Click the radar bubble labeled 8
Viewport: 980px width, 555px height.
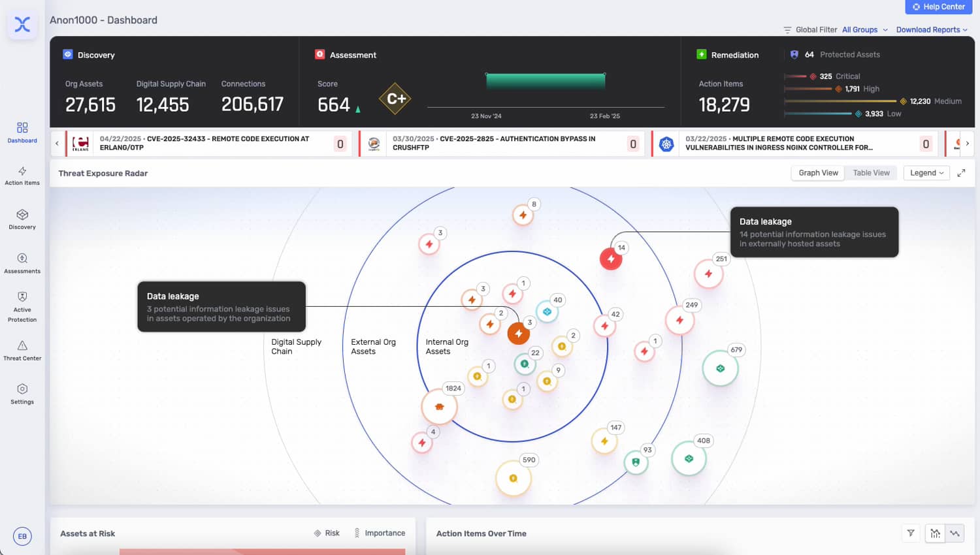(523, 214)
